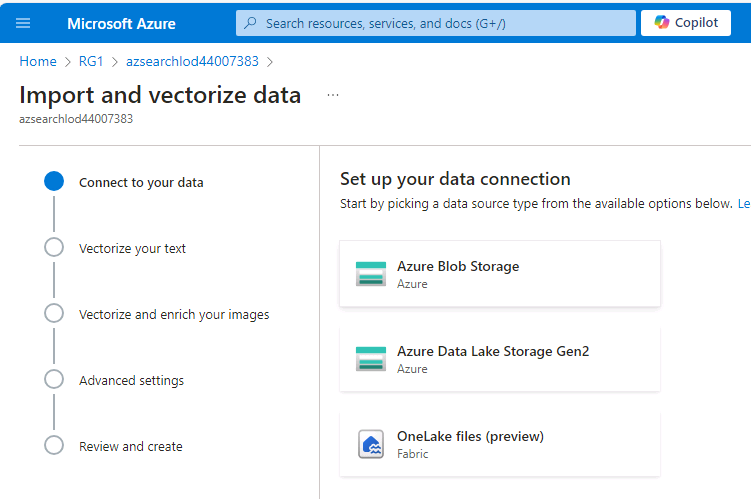Click chevron after Home breadcrumb

68,62
